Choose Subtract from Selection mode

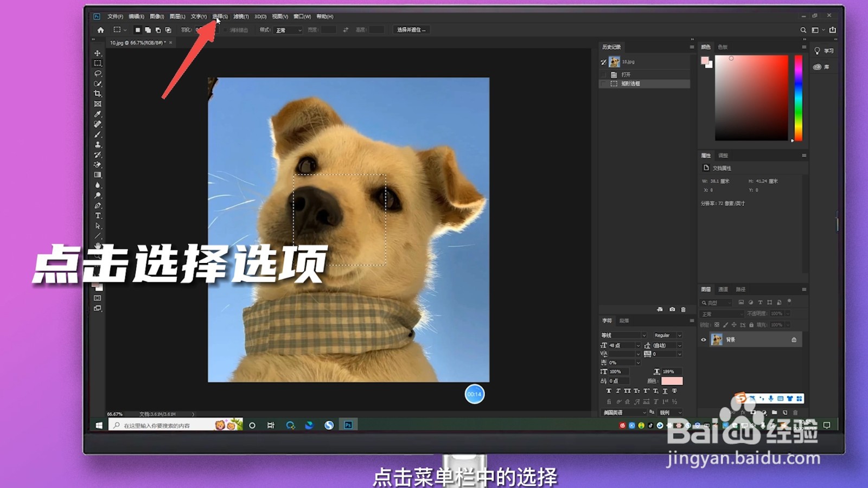click(158, 30)
